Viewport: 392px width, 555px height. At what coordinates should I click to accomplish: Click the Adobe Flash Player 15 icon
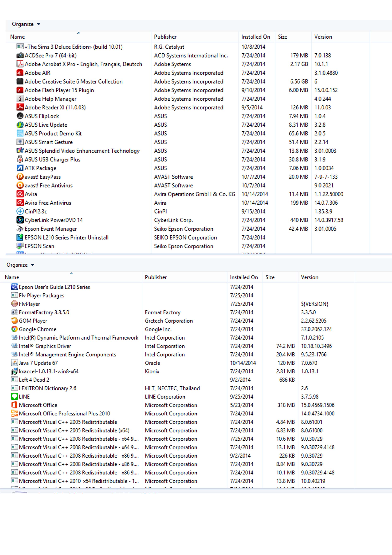pos(20,90)
